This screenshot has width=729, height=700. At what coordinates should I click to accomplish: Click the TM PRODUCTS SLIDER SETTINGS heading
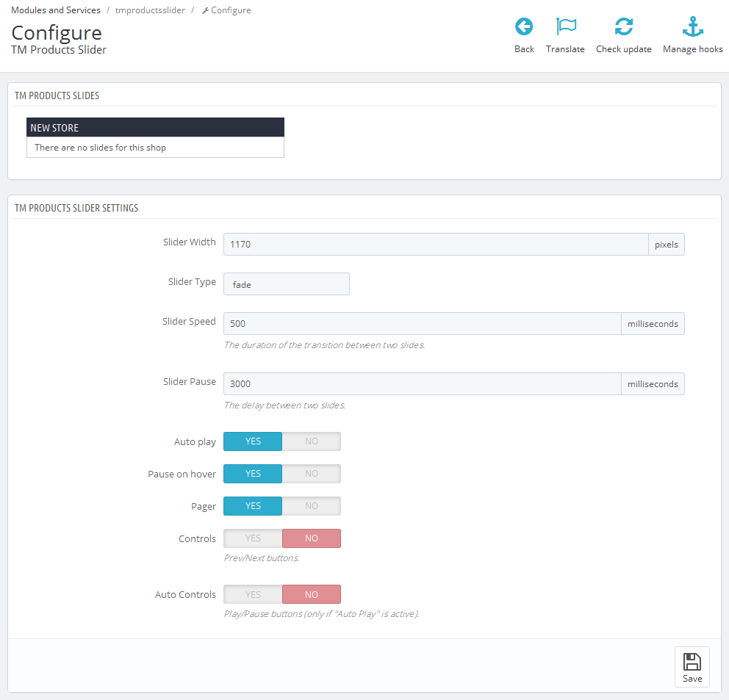click(76, 208)
